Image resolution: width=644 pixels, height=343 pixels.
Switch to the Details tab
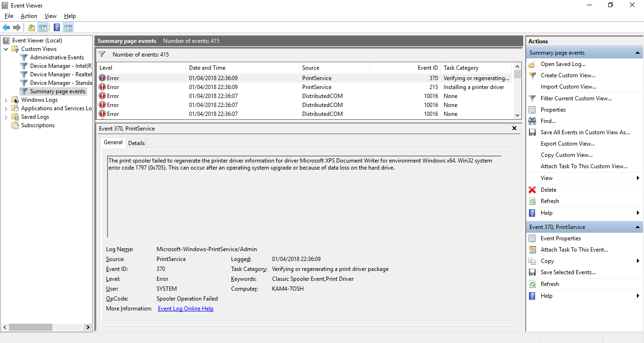coord(136,143)
